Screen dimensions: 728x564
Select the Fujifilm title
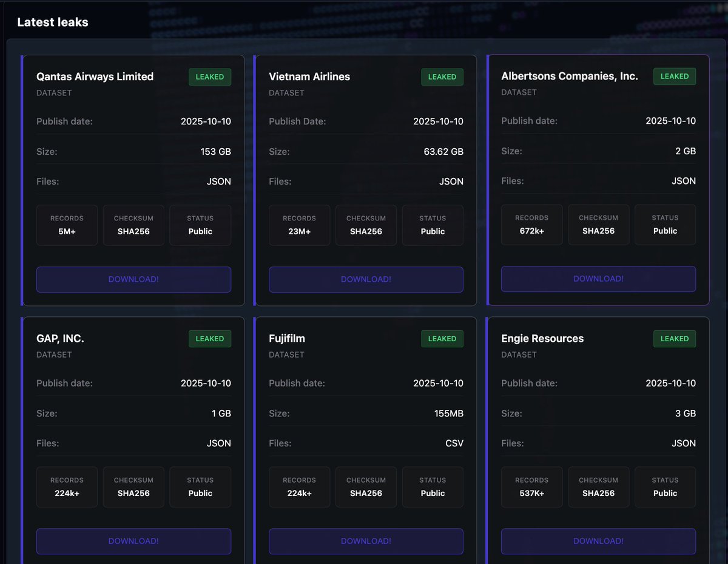pyautogui.click(x=287, y=338)
